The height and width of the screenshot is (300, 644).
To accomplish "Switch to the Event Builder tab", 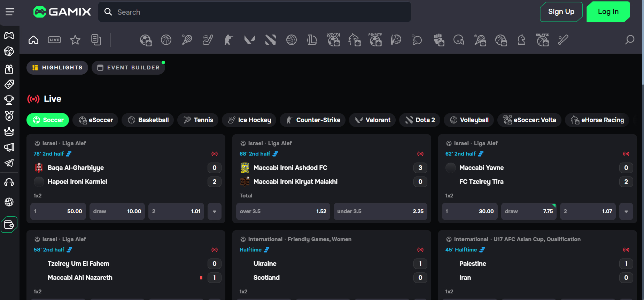I will tap(128, 68).
